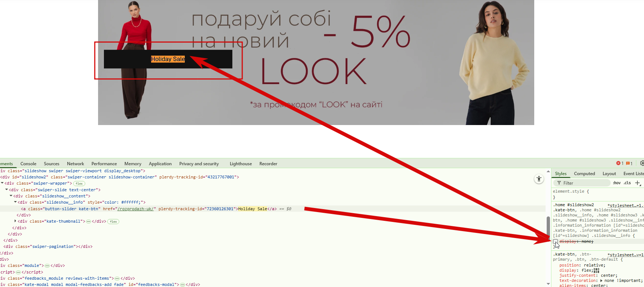Open the Application tab
The height and width of the screenshot is (287, 644).
click(160, 164)
